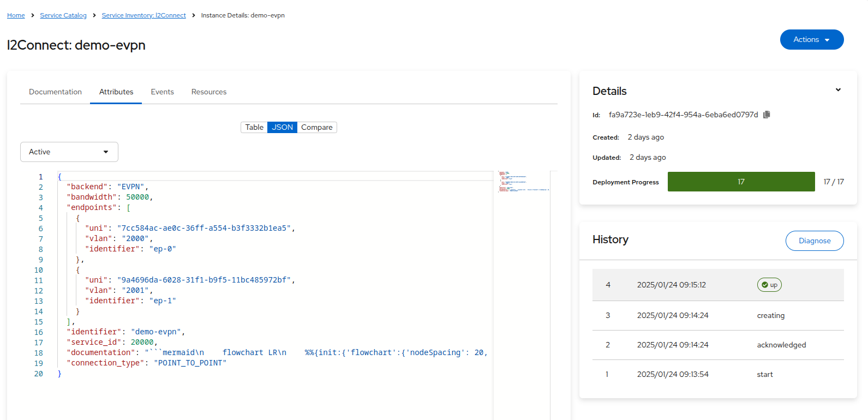Viewport: 868px width, 420px height.
Task: Click the vlan "2001" line
Action: tap(119, 290)
